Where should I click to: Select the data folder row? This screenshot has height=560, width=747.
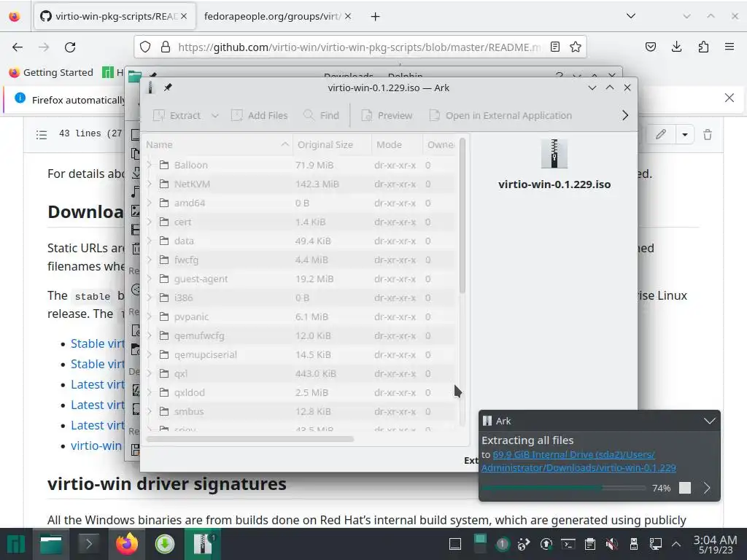click(x=300, y=241)
